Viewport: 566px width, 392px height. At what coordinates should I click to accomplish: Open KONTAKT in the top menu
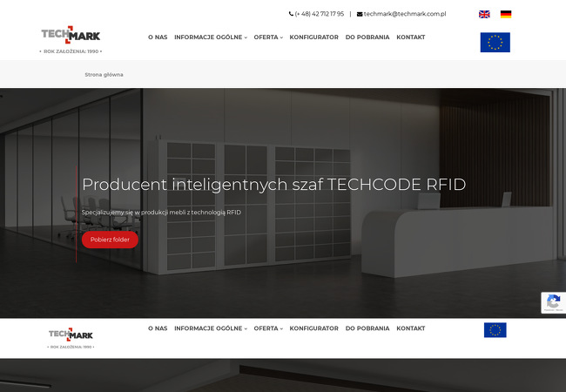click(411, 37)
